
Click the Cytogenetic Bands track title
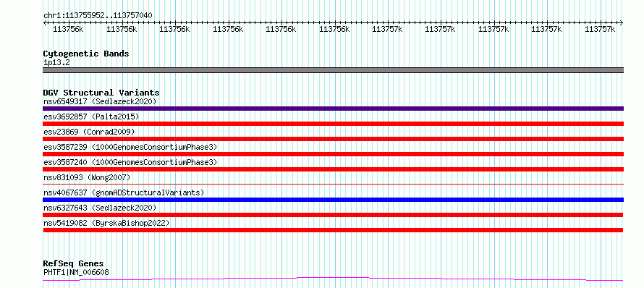pos(86,54)
